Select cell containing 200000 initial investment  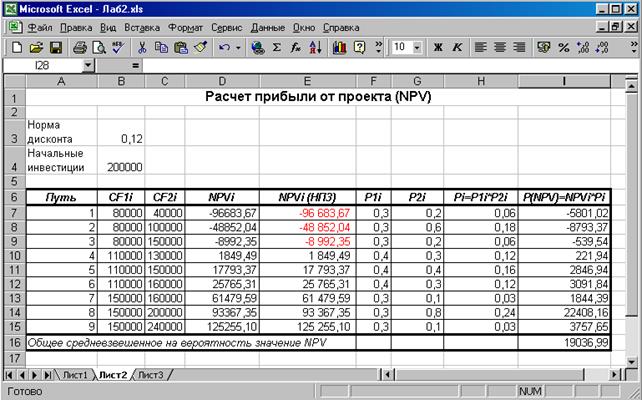click(x=121, y=160)
